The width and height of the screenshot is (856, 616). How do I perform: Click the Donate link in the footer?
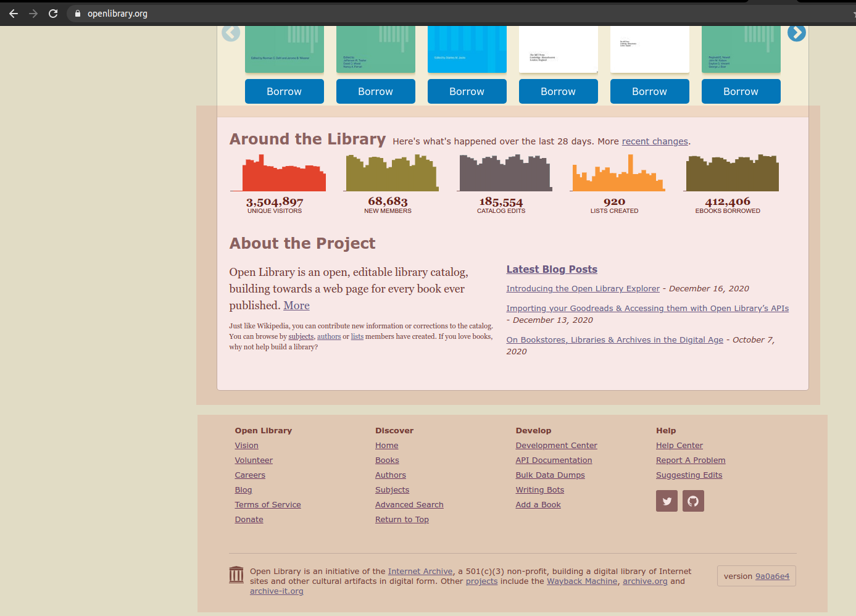[x=249, y=519]
